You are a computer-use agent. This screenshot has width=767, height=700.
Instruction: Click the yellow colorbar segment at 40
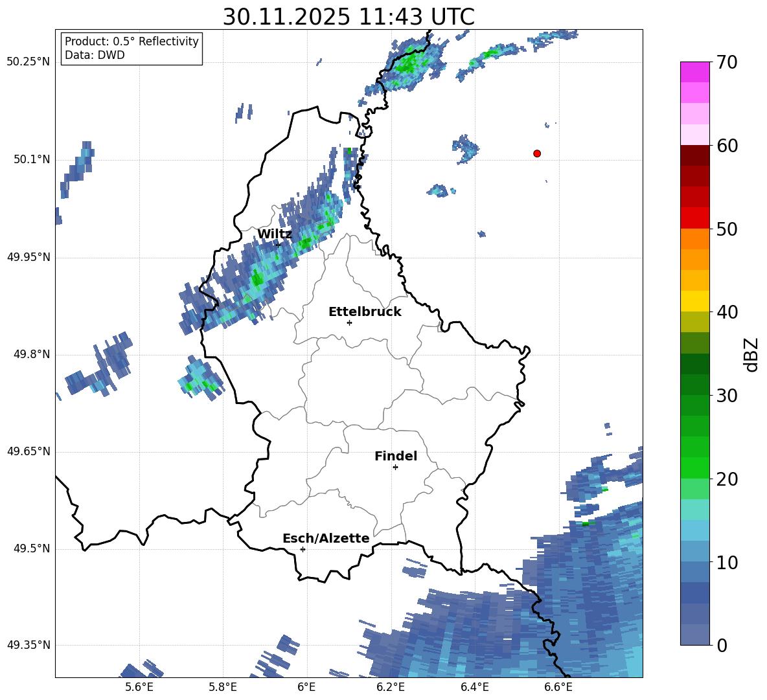point(694,301)
